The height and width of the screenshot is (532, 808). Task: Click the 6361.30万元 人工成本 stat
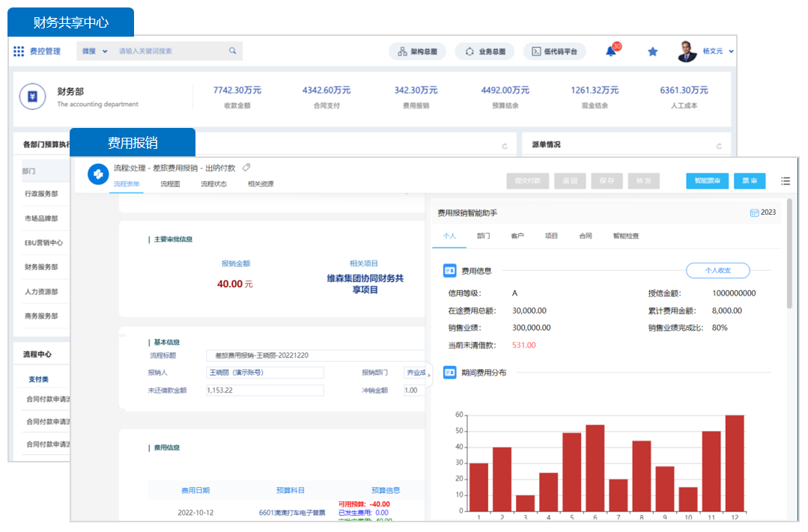[x=684, y=97]
